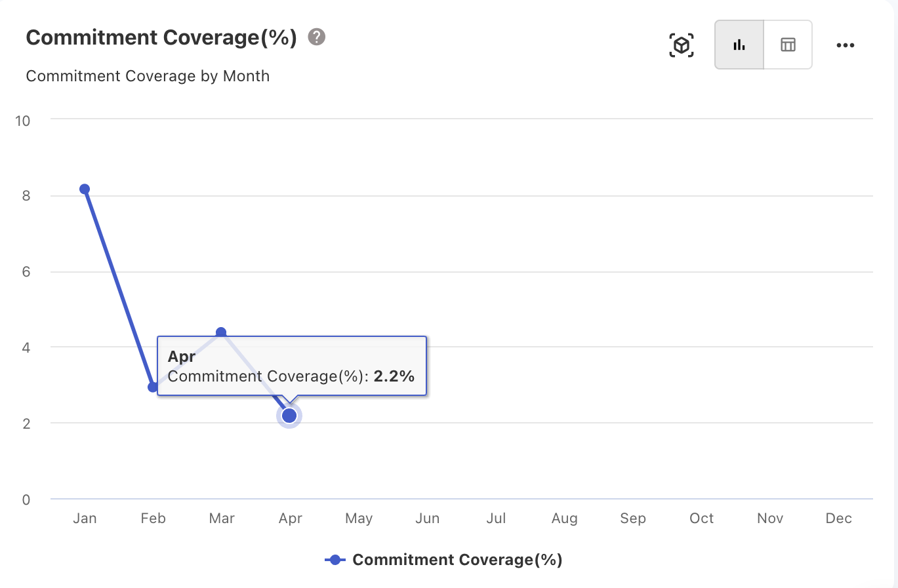Click the Commitment Coverage(%) chart title

coord(161,37)
